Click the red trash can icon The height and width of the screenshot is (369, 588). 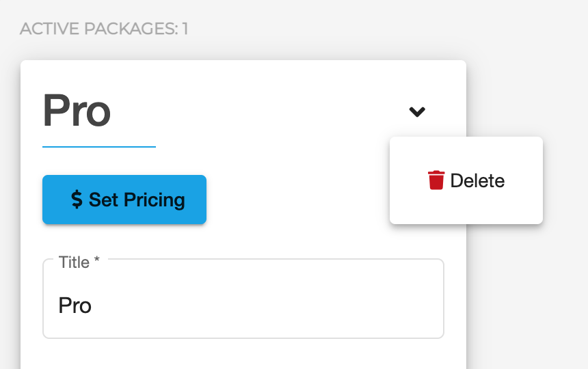pos(436,180)
